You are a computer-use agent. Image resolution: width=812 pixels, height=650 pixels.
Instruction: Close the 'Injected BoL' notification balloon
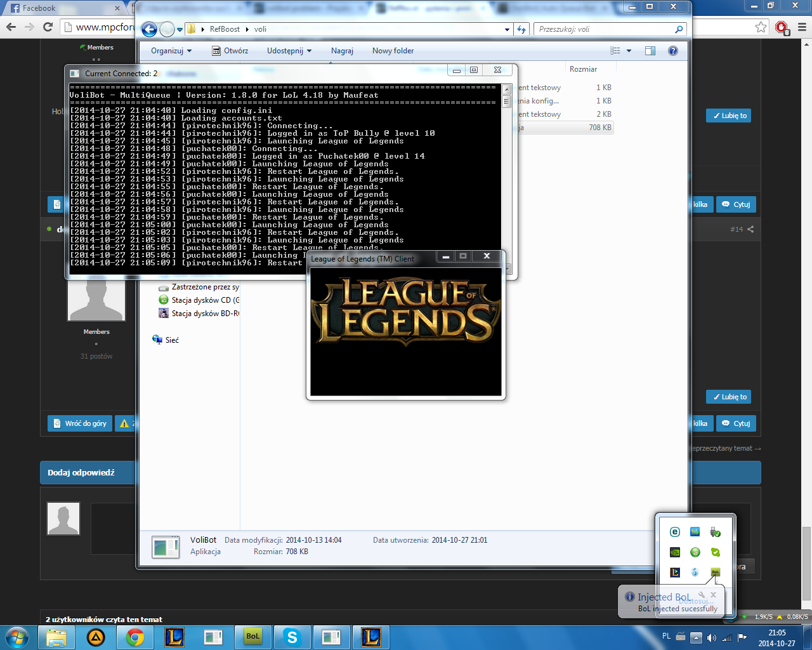pos(714,595)
